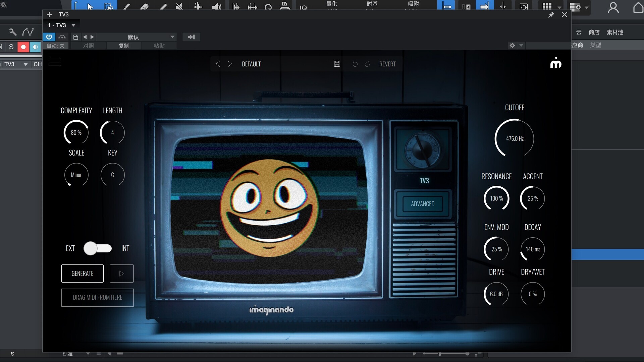Redo the last TV3 change

367,64
